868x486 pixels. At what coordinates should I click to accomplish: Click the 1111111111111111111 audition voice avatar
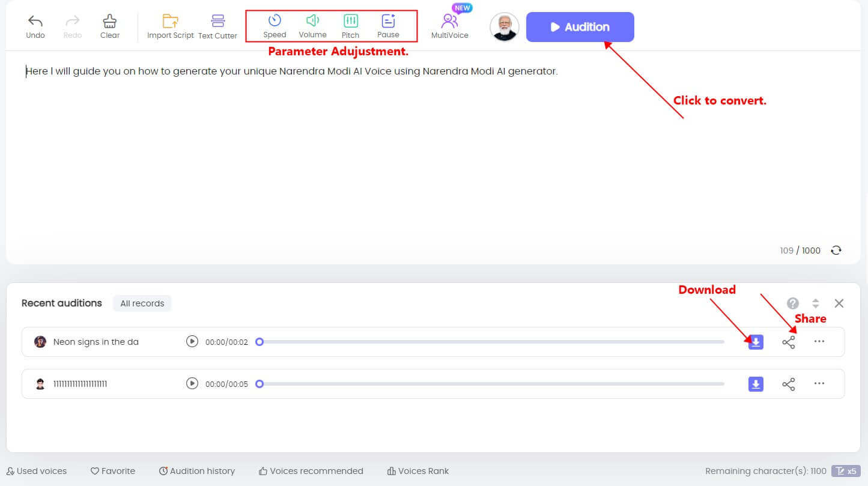[40, 384]
